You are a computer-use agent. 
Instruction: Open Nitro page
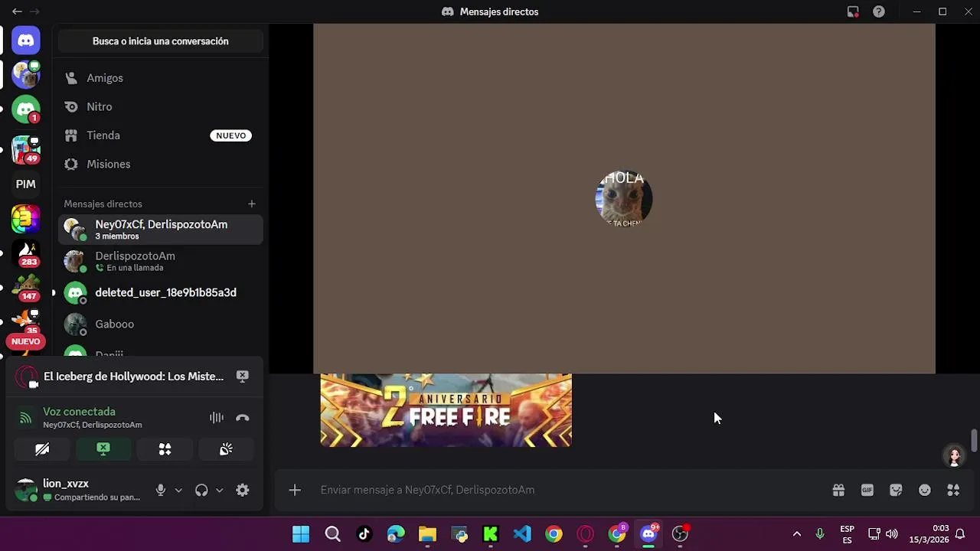point(161,106)
